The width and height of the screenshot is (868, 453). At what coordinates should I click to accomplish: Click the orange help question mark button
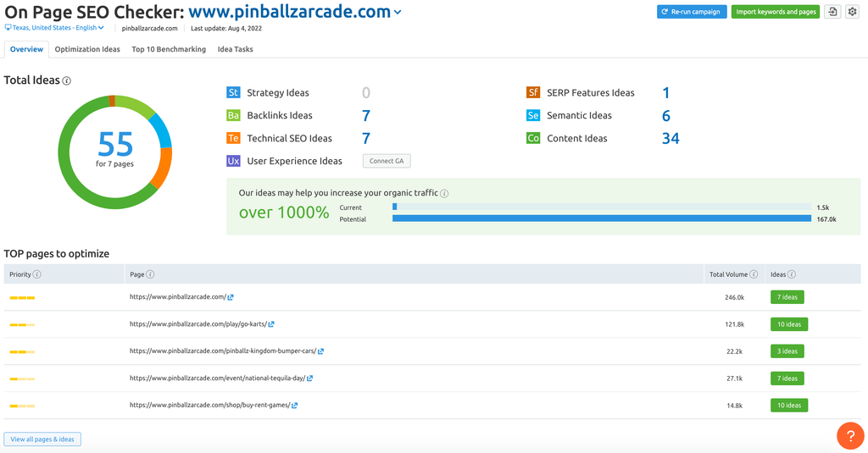(x=850, y=436)
